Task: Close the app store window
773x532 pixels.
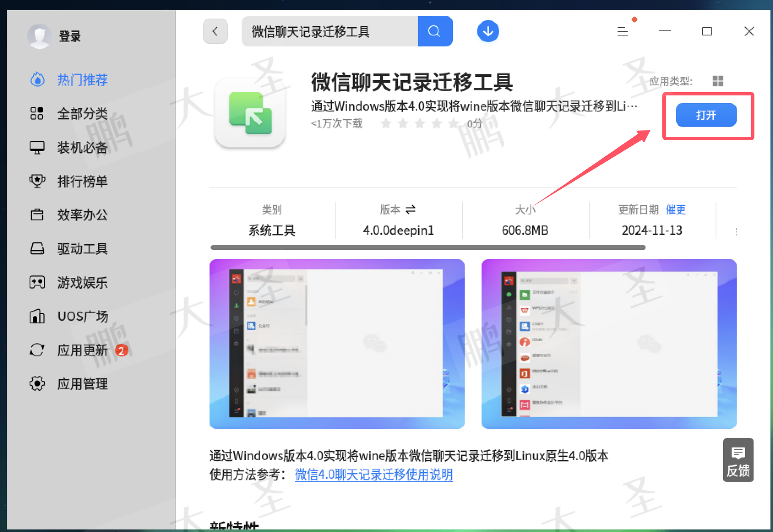Action: click(x=749, y=31)
